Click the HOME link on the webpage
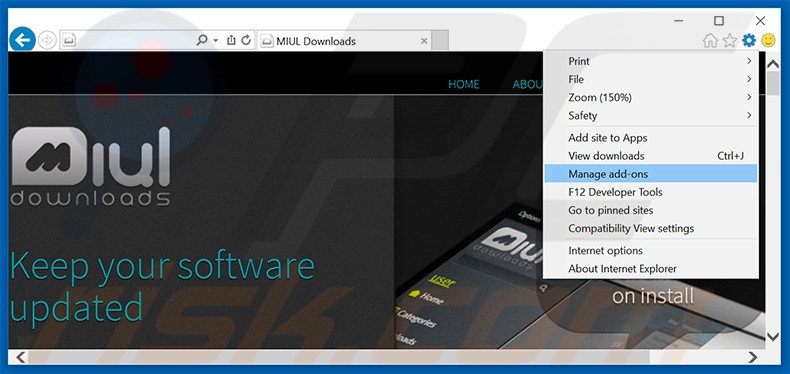Viewport: 790px width, 374px height. tap(464, 84)
